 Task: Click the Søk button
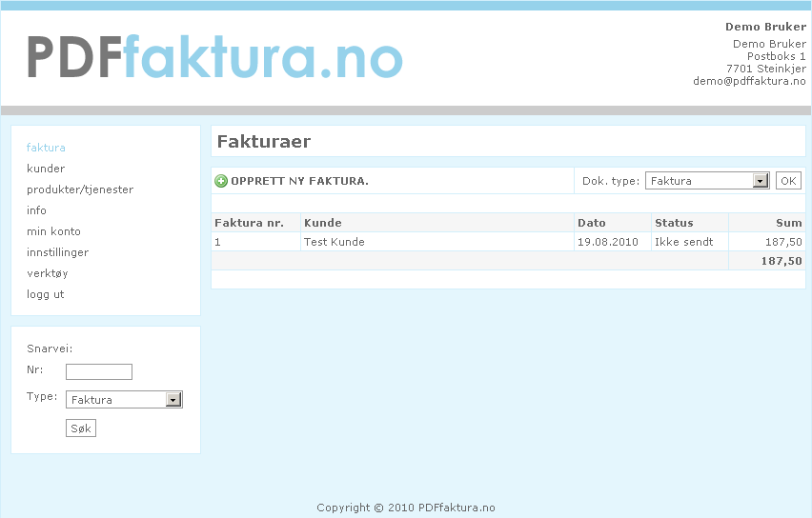coord(81,428)
